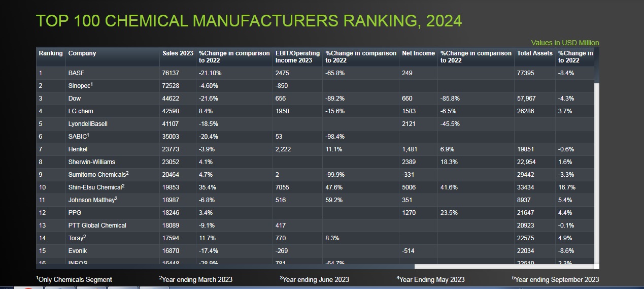Viewport: 644px width, 289px height.
Task: Click the sales value 41107 for LyondellBasell
Action: point(171,124)
